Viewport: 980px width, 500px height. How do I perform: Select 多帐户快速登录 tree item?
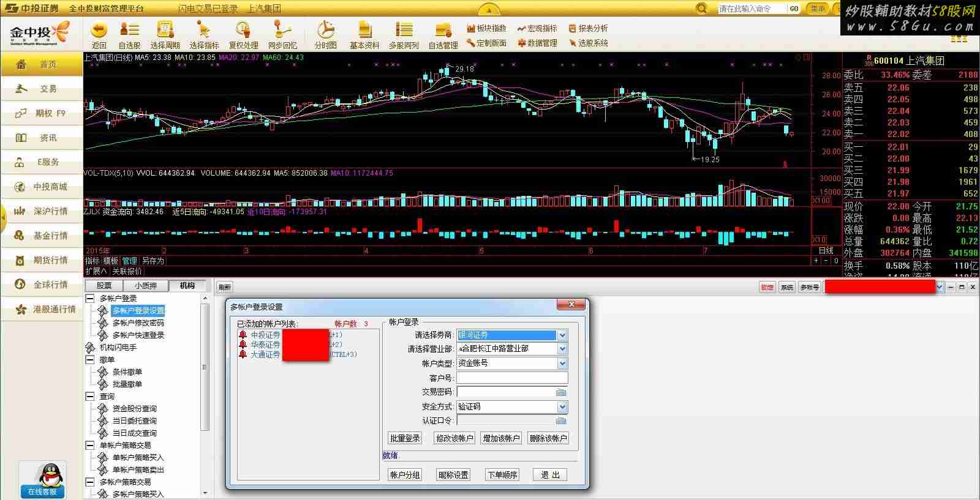(x=138, y=335)
